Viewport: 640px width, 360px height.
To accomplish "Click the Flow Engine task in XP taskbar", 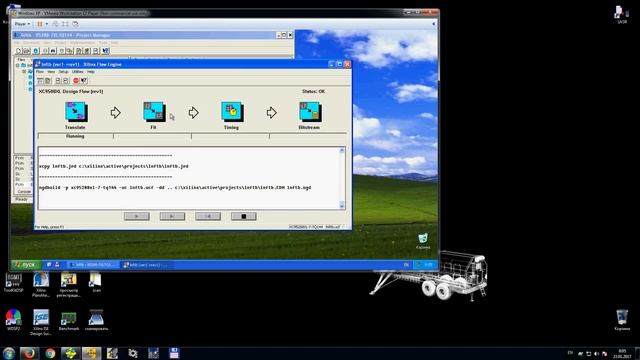I will pos(147,265).
